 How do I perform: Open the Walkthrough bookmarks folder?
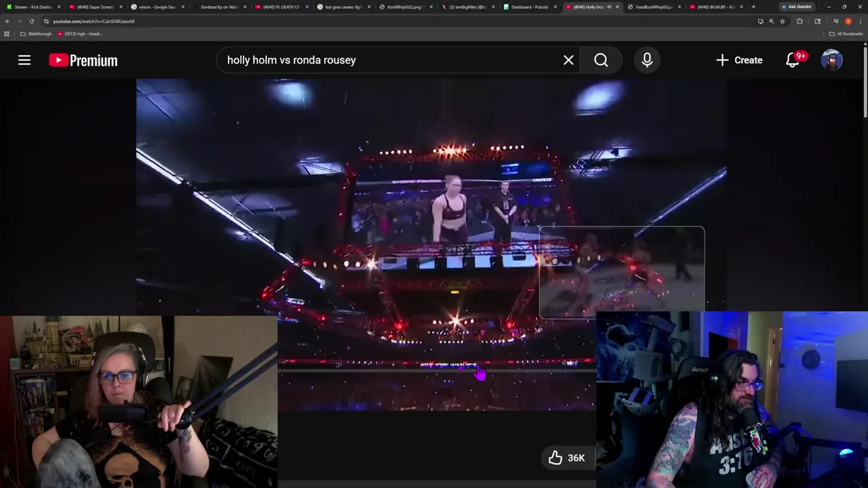[36, 34]
